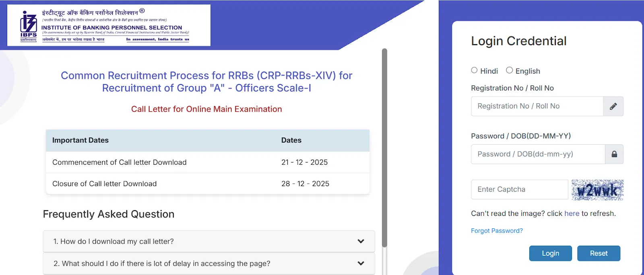Click the pencil icon beside Registration No field

point(613,106)
